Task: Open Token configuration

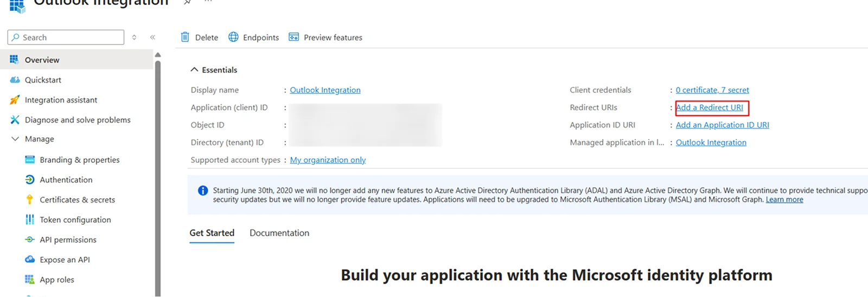Action: click(76, 219)
